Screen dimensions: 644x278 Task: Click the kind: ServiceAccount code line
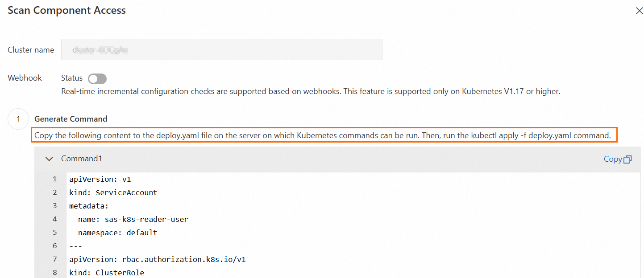point(113,192)
